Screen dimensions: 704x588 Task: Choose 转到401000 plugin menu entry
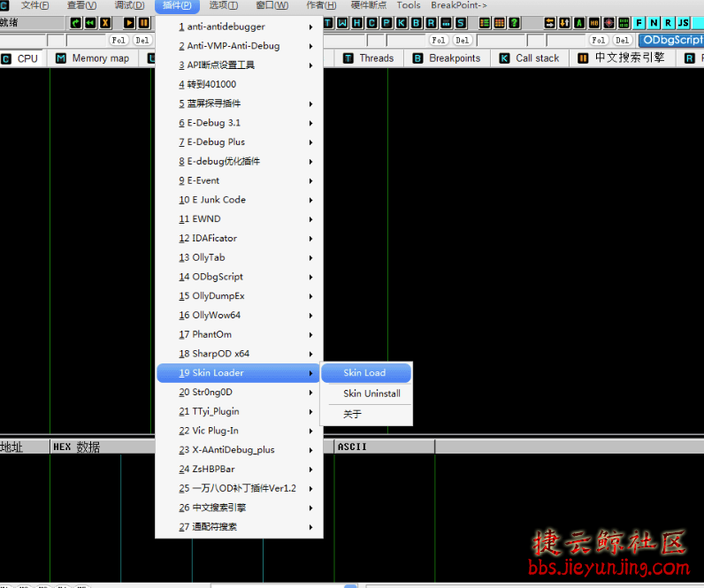[x=239, y=84]
